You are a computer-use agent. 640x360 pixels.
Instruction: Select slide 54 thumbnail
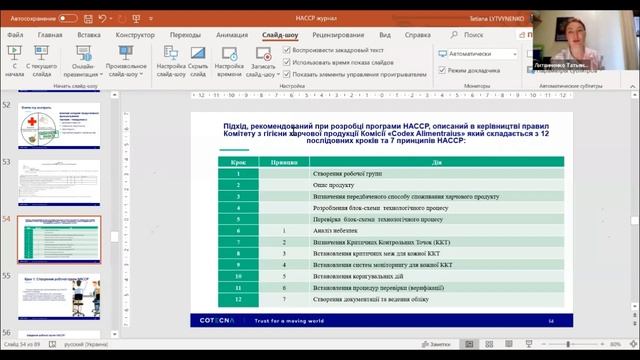[x=59, y=240]
